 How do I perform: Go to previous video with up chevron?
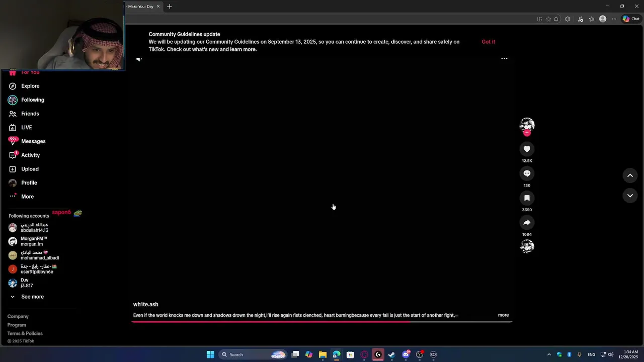630,175
